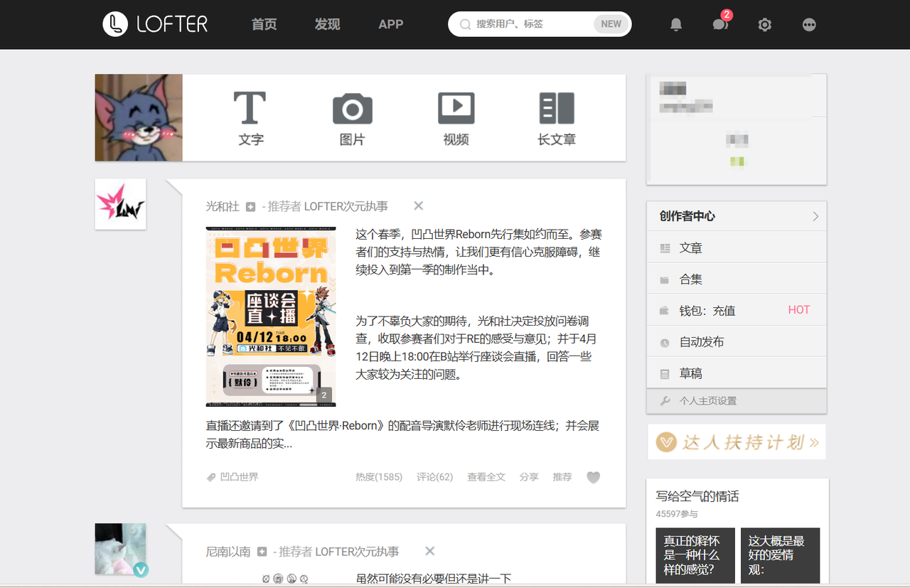This screenshot has width=910, height=588.
Task: Open 尼南以南 blog name link
Action: (x=228, y=552)
